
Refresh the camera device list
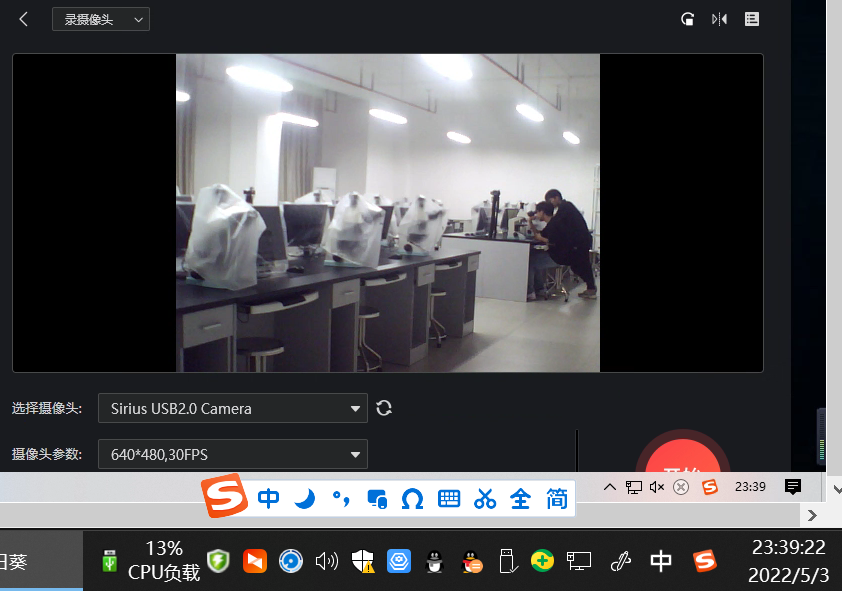point(383,408)
